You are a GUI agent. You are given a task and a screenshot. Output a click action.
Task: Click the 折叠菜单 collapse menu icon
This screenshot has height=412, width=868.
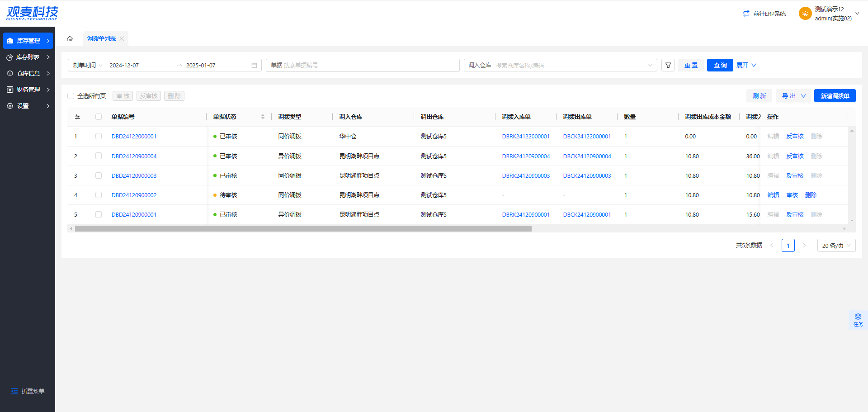pos(14,391)
